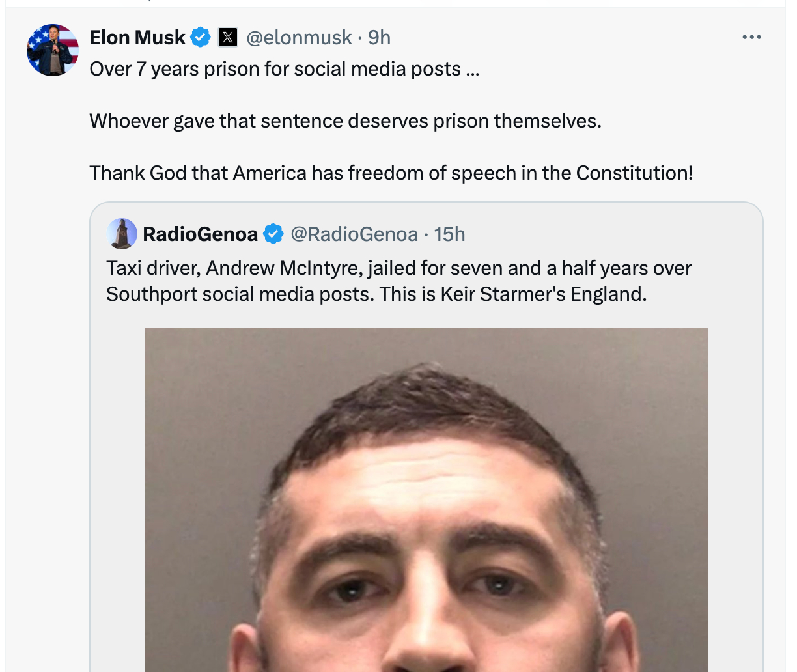The image size is (797, 672).
Task: Click the RadioGenoa display name
Action: point(200,234)
